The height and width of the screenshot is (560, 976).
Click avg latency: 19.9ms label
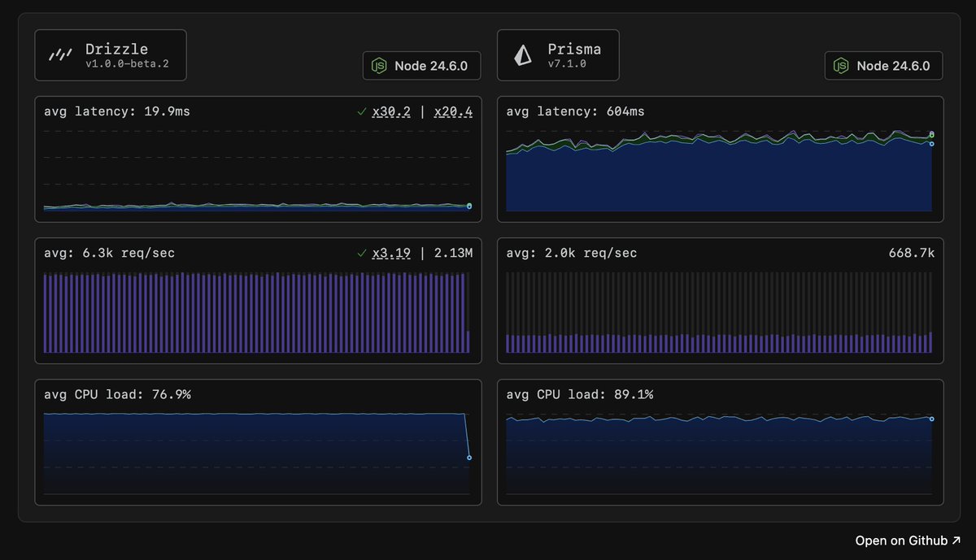click(117, 111)
